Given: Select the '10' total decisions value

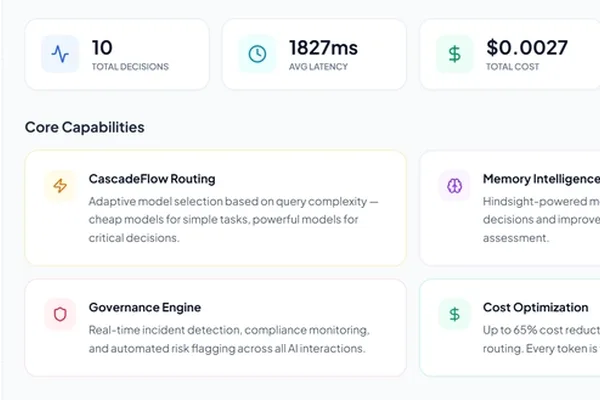Looking at the screenshot, I should pos(102,48).
